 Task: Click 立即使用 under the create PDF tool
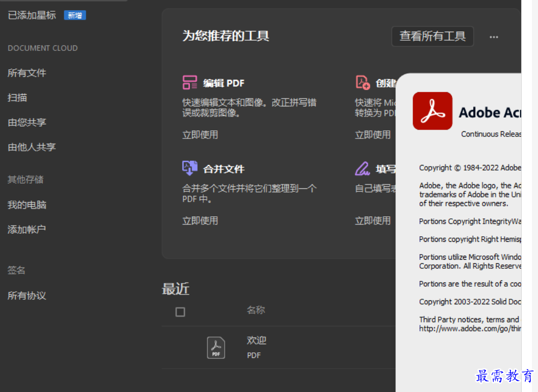click(372, 134)
